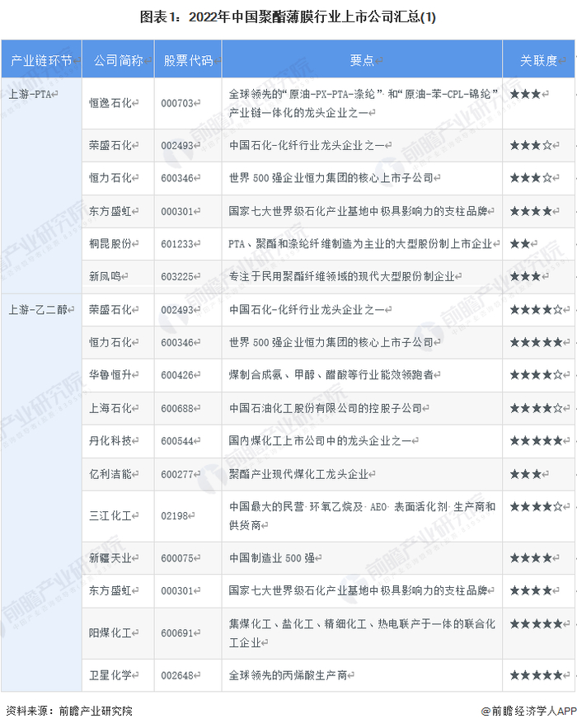
Task: Click company name 亿利洁能
Action: 110,474
